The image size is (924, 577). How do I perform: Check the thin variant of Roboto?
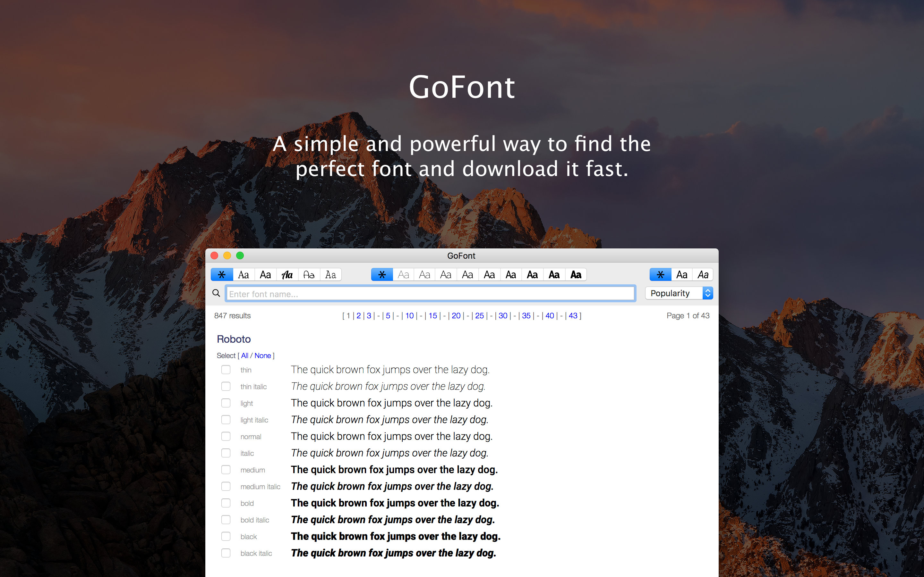[226, 369]
